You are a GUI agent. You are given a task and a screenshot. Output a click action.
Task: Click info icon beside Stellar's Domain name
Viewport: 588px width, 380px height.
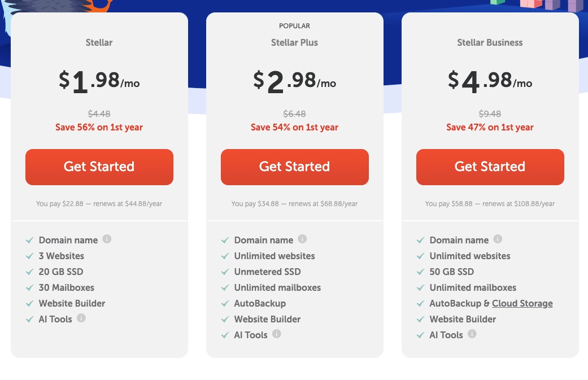pos(107,239)
